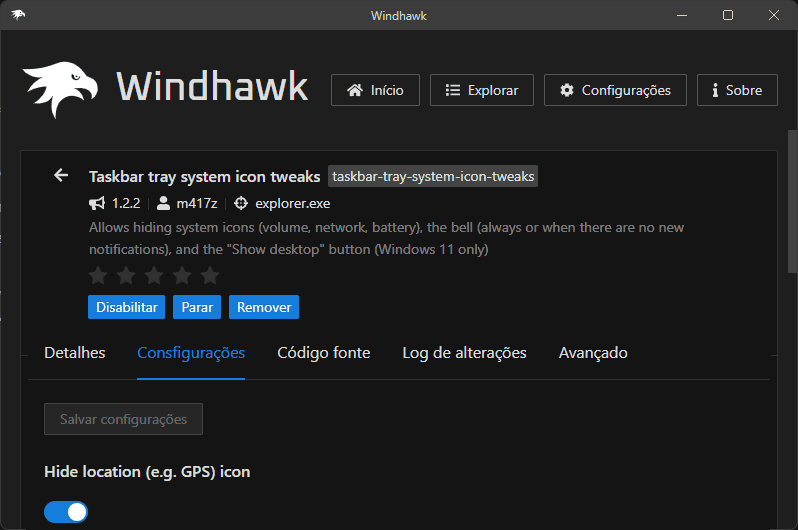Disable the mod with Disabilitar

pos(127,307)
